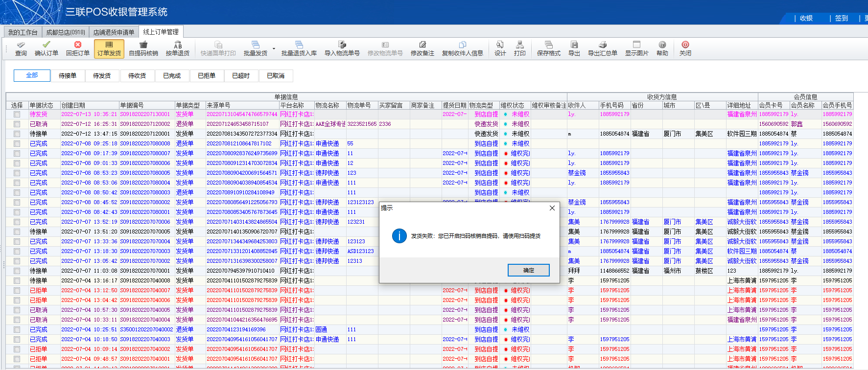Viewport: 868px width, 370px height.
Task: Select the 待发货 filter tab
Action: click(102, 76)
